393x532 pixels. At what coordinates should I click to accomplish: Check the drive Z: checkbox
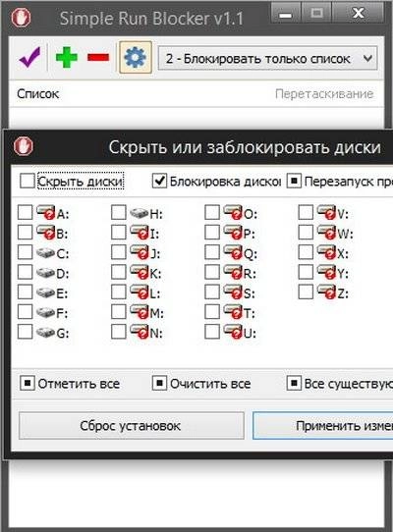tap(306, 292)
